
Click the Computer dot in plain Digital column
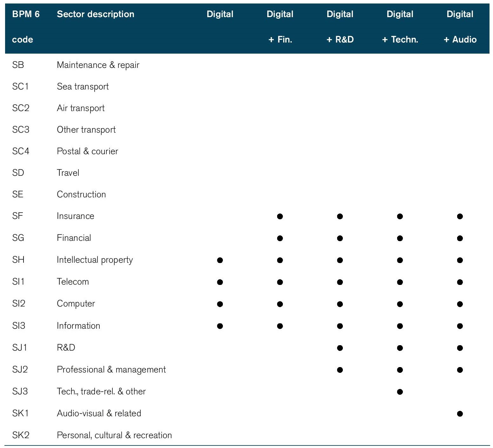coord(220,304)
